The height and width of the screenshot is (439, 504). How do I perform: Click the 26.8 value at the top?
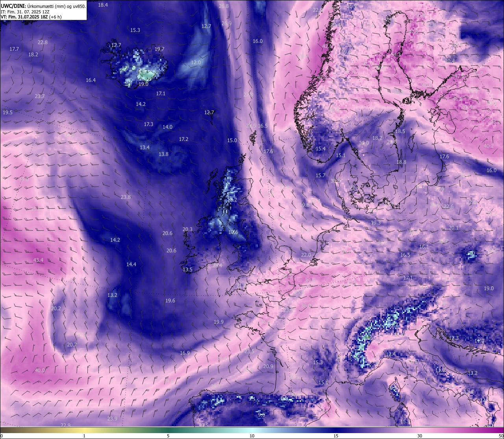click(x=224, y=6)
